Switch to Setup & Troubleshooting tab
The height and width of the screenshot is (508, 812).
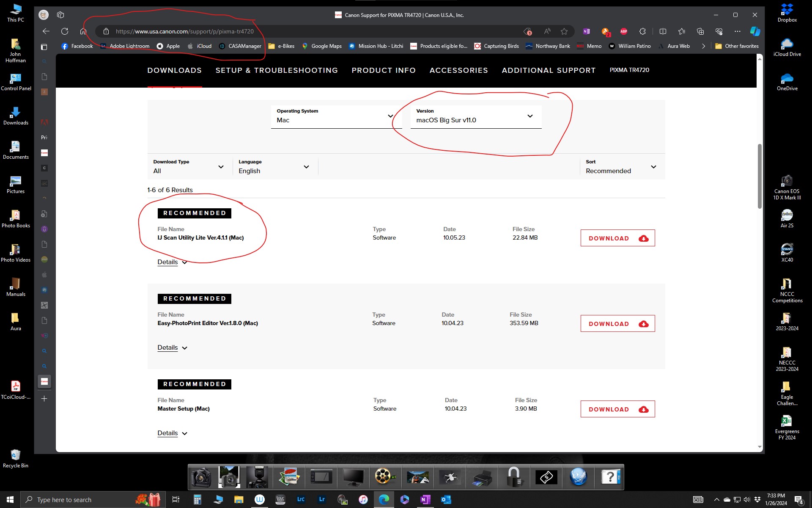coord(277,70)
